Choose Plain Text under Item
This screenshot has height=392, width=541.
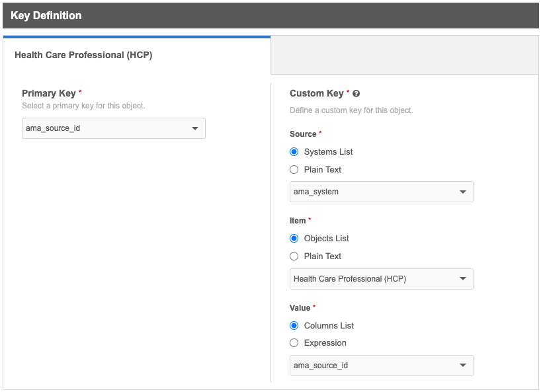(294, 256)
